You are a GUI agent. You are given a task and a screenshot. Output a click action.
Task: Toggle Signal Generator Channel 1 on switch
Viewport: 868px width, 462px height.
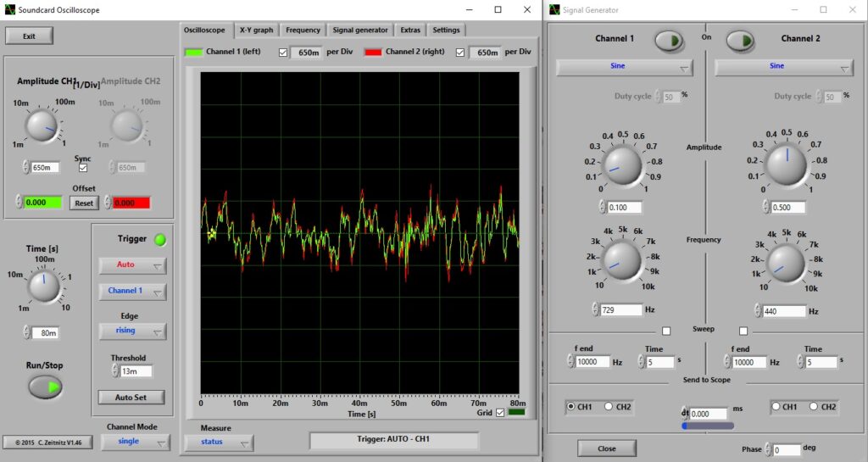coord(670,41)
